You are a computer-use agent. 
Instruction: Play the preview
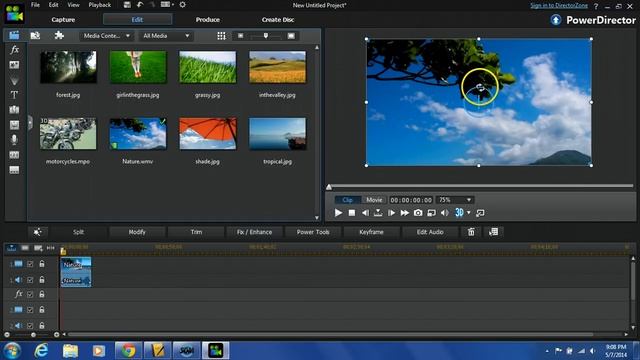click(x=338, y=213)
